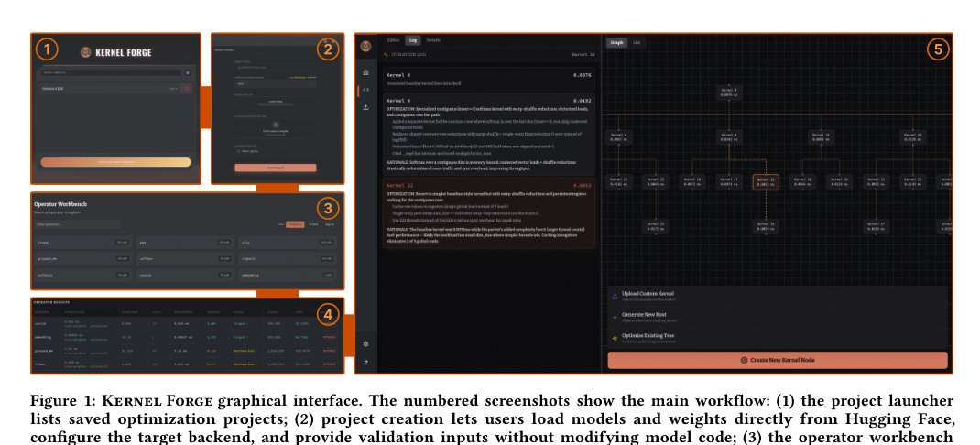Click Create New Kernel Node button

point(778,360)
